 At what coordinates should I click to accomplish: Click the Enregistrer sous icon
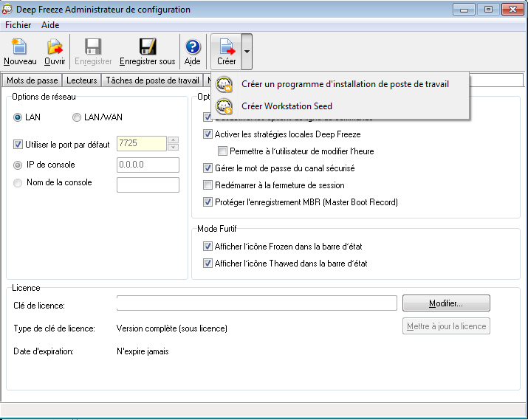(148, 47)
